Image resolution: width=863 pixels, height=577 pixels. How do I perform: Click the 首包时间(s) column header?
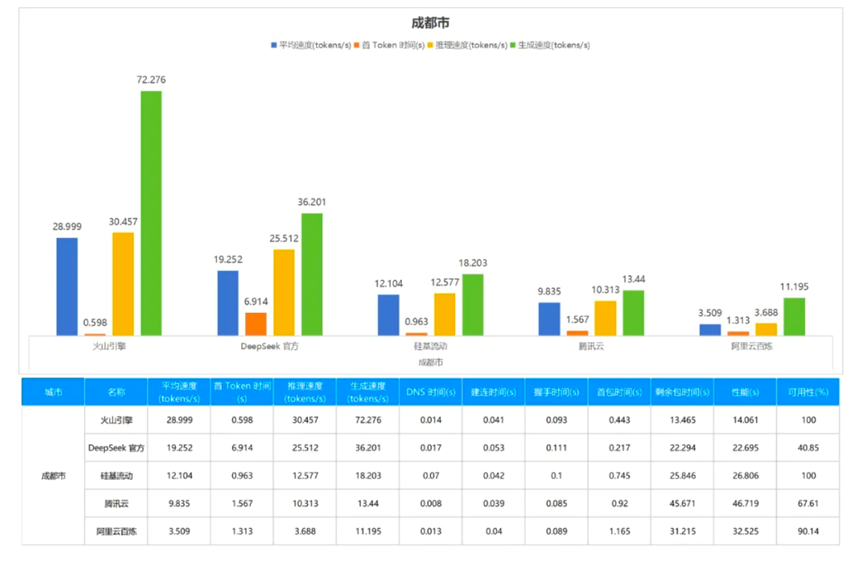click(620, 392)
